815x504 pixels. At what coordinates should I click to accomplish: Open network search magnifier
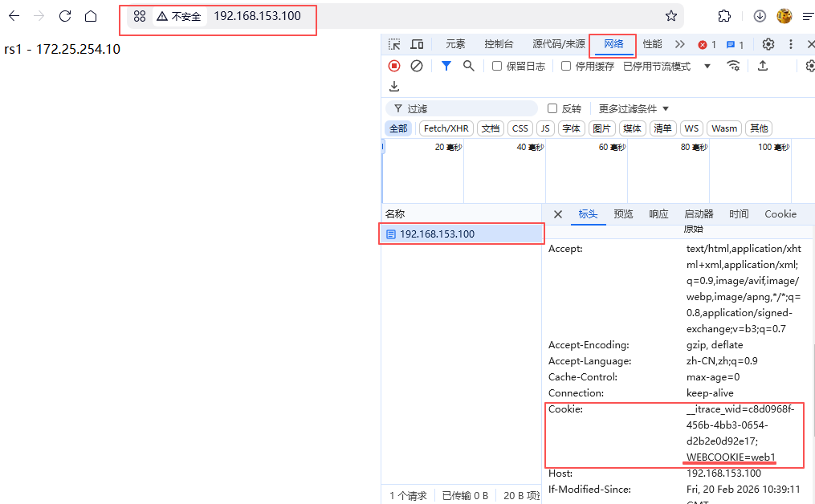tap(468, 66)
